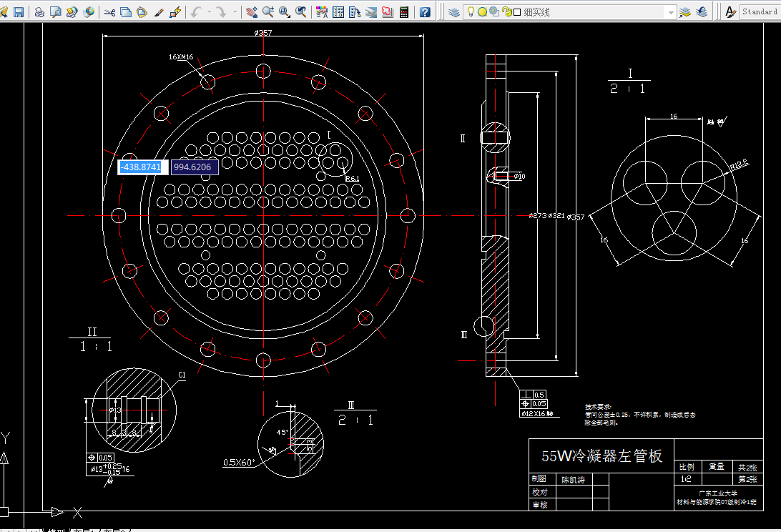This screenshot has height=532, width=781.
Task: Open the 细实线 layer dropdown
Action: click(x=672, y=12)
